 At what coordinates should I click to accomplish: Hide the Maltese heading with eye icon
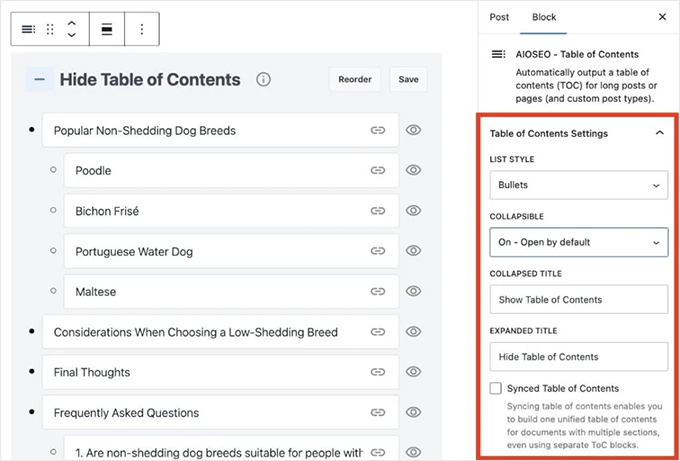(413, 291)
